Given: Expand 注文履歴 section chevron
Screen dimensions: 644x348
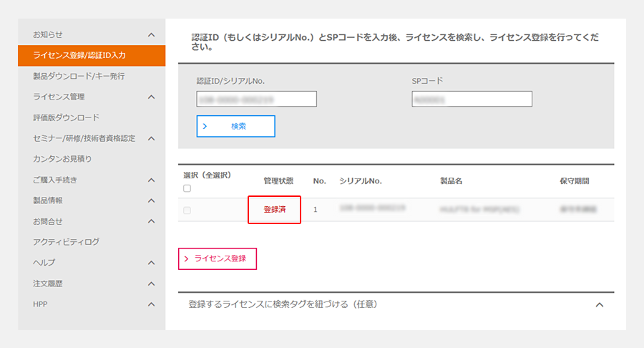Looking at the screenshot, I should pyautogui.click(x=151, y=284).
